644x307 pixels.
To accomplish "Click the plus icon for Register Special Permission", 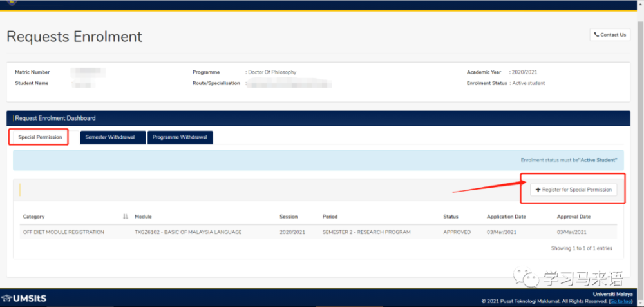I will [538, 190].
